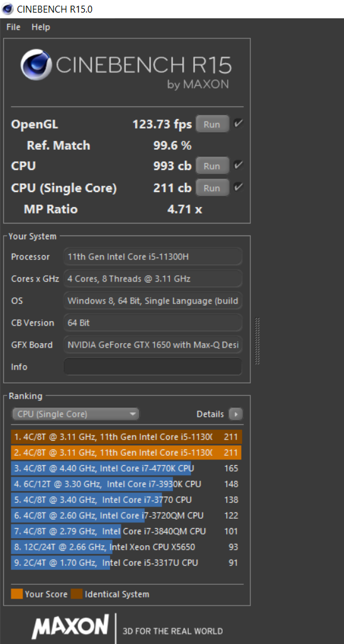Viewport: 344px width, 644px height.
Task: Select ranking row 1 i5-11300H
Action: [x=126, y=437]
